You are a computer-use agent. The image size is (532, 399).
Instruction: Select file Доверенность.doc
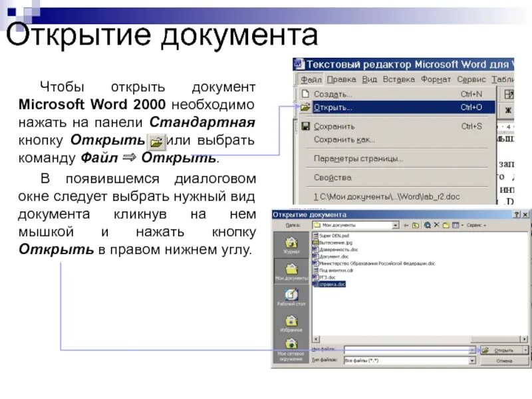pos(335,249)
